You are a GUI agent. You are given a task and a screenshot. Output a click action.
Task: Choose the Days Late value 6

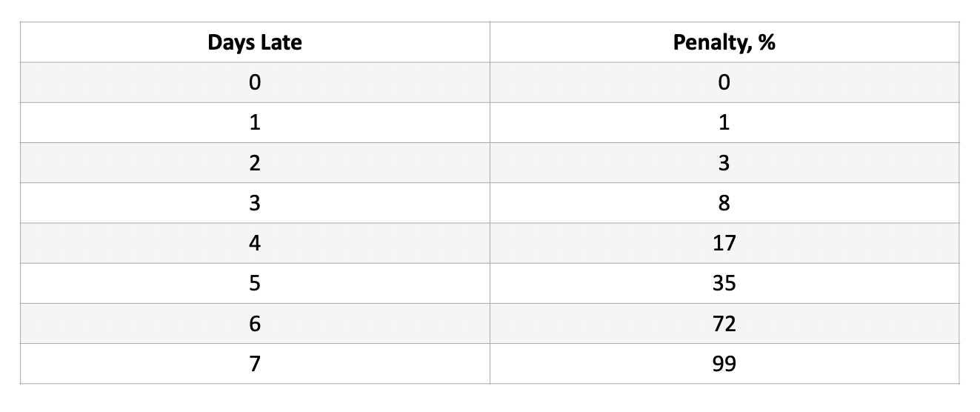(x=255, y=324)
